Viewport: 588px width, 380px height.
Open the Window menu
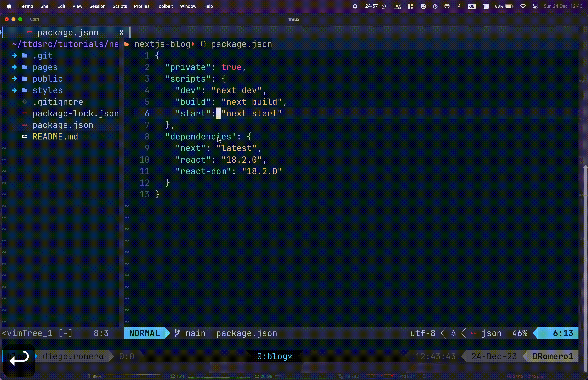point(188,6)
